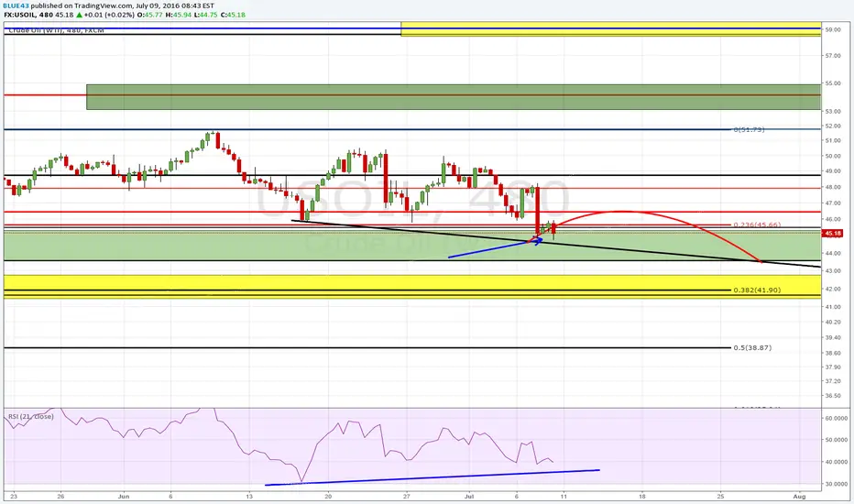
Task: Click the Jun date label on the time axis
Action: point(124,497)
